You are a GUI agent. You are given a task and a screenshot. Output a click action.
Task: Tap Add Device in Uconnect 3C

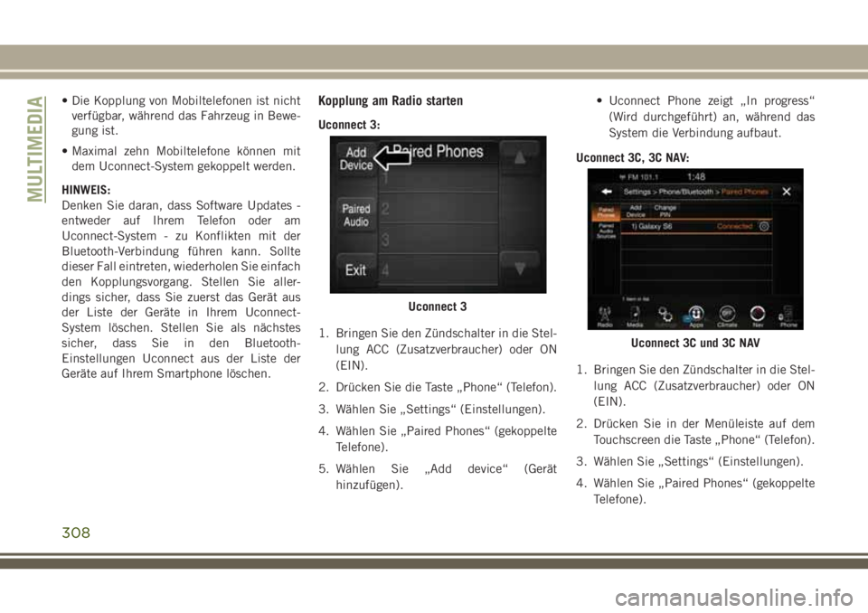pos(636,211)
